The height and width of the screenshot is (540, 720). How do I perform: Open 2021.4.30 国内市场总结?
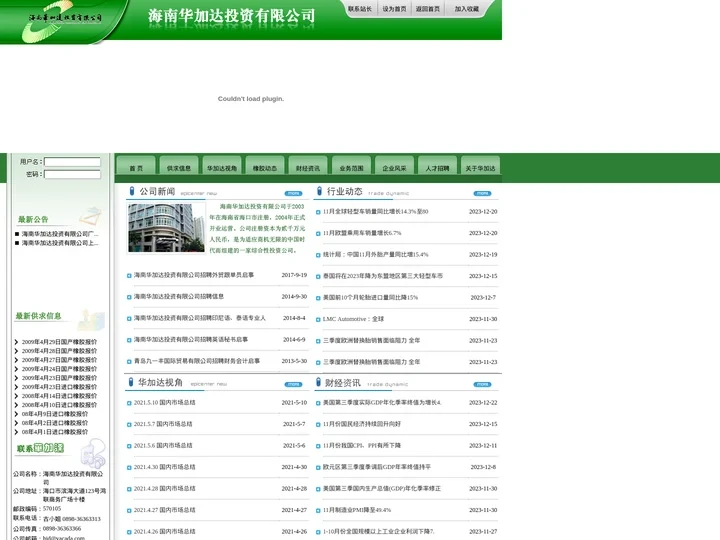click(x=164, y=467)
